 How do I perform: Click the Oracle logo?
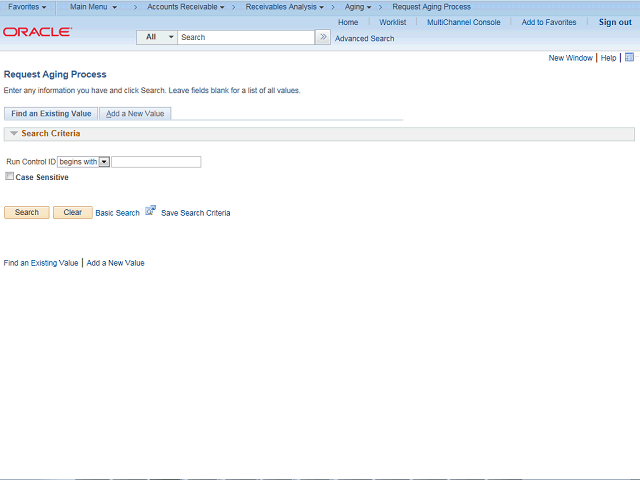[38, 32]
